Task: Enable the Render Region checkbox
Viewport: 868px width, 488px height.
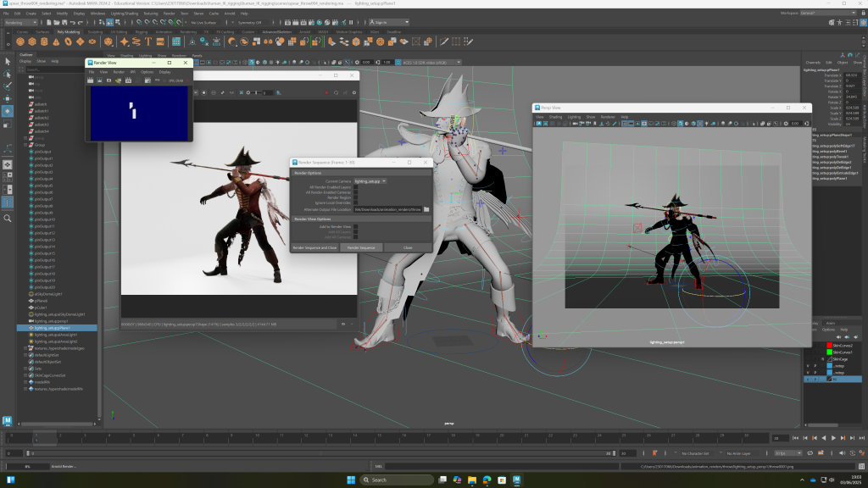Action: 356,197
